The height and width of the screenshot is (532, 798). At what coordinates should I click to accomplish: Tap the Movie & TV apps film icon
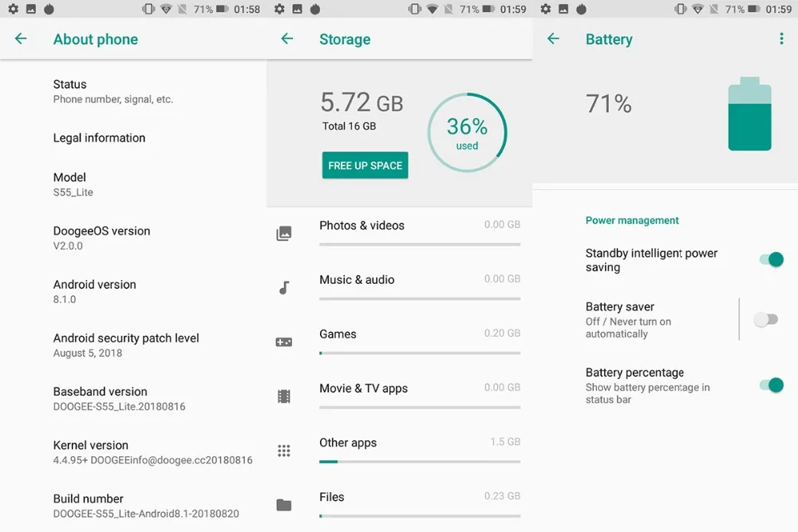tap(284, 396)
